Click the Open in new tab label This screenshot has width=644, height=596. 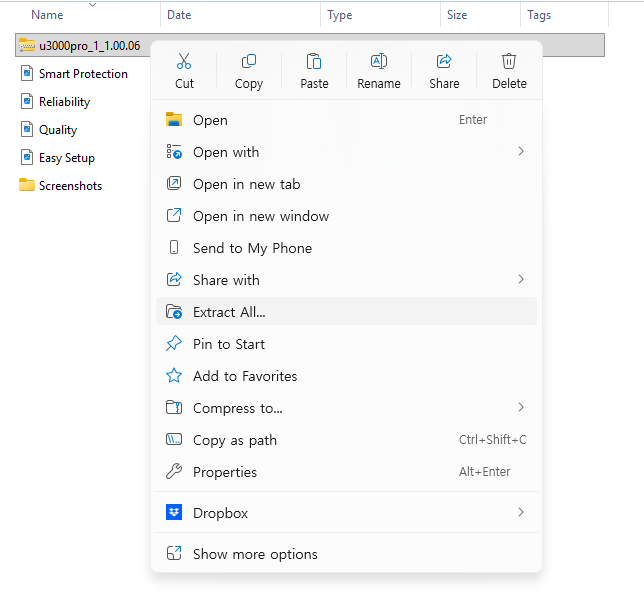pyautogui.click(x=246, y=184)
